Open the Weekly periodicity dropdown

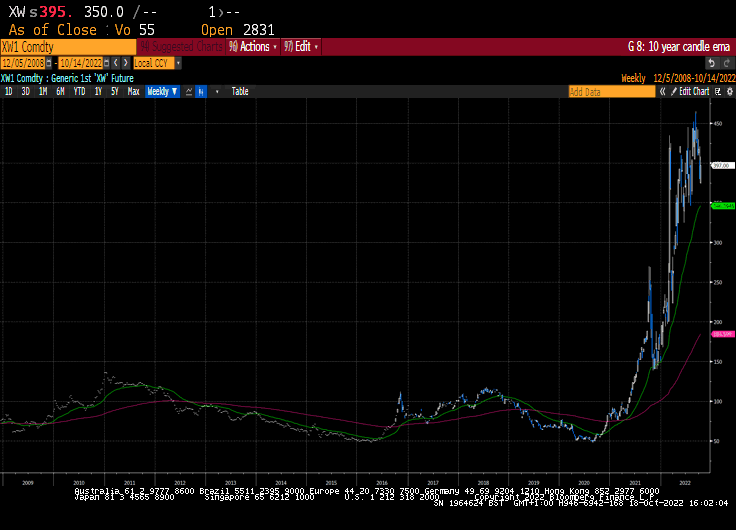click(162, 92)
